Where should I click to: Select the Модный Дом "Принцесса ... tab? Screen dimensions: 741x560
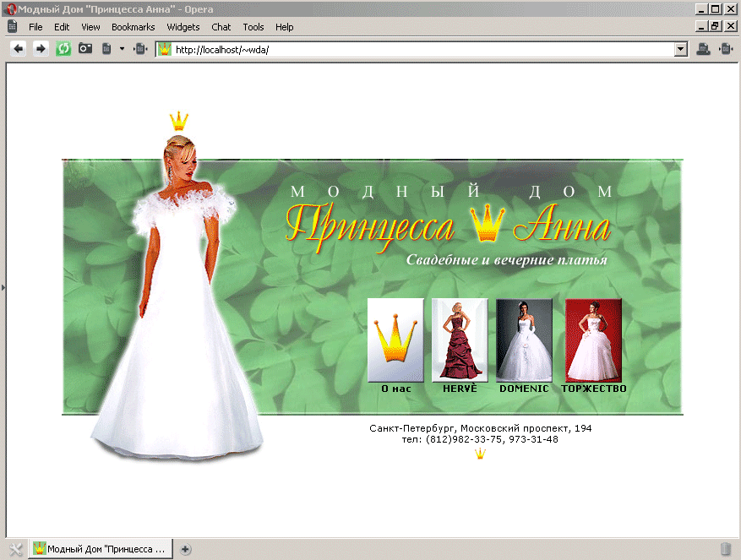point(101,549)
